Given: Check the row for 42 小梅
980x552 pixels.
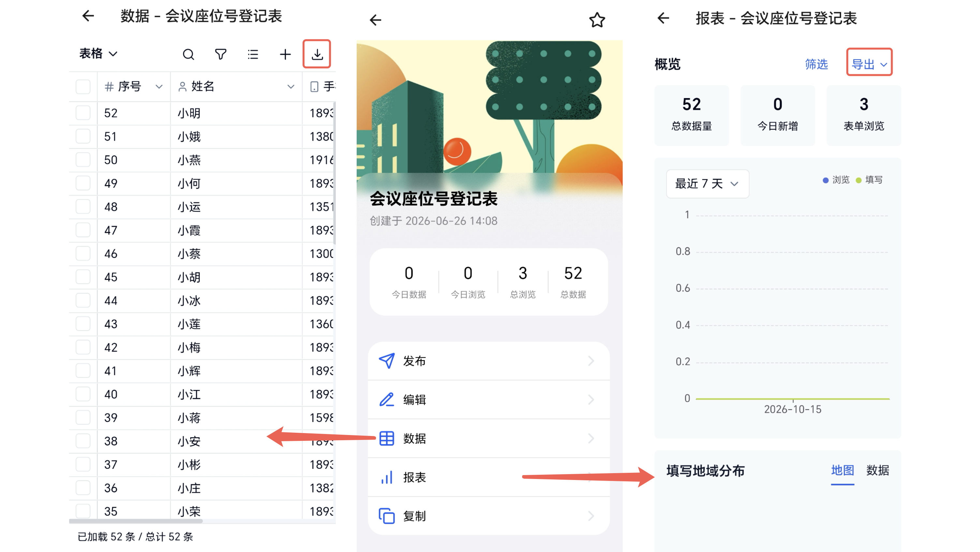Looking at the screenshot, I should tap(83, 347).
